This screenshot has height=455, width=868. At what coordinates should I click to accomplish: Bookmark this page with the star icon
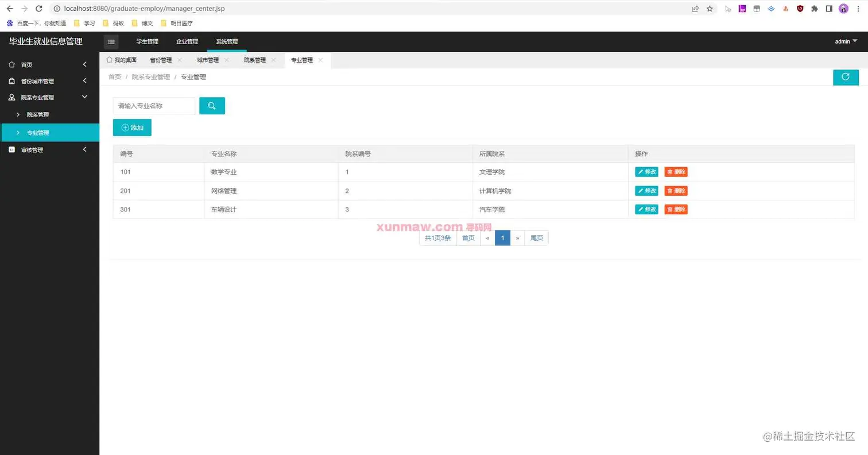coord(710,9)
